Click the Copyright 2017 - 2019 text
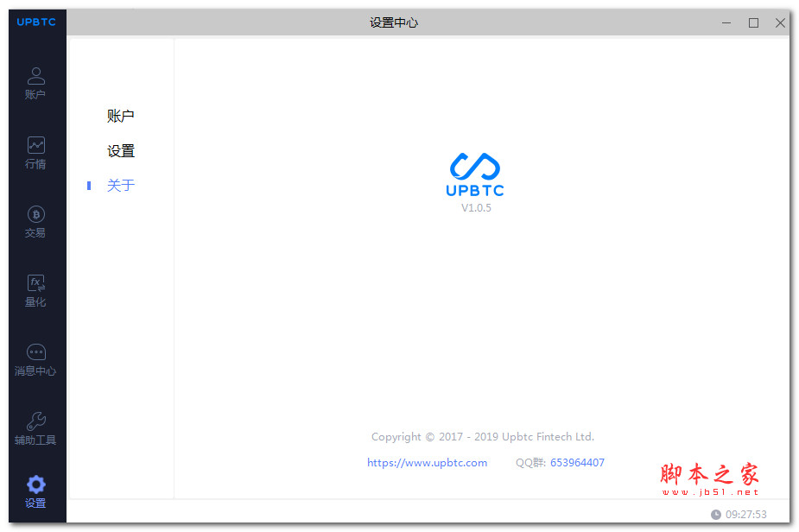799x532 pixels. coord(483,437)
